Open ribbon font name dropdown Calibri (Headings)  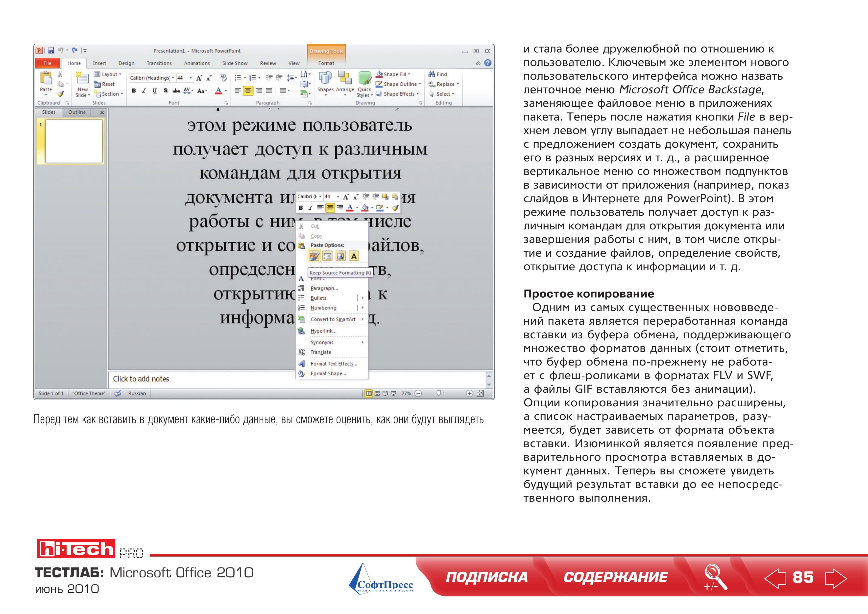(x=173, y=78)
